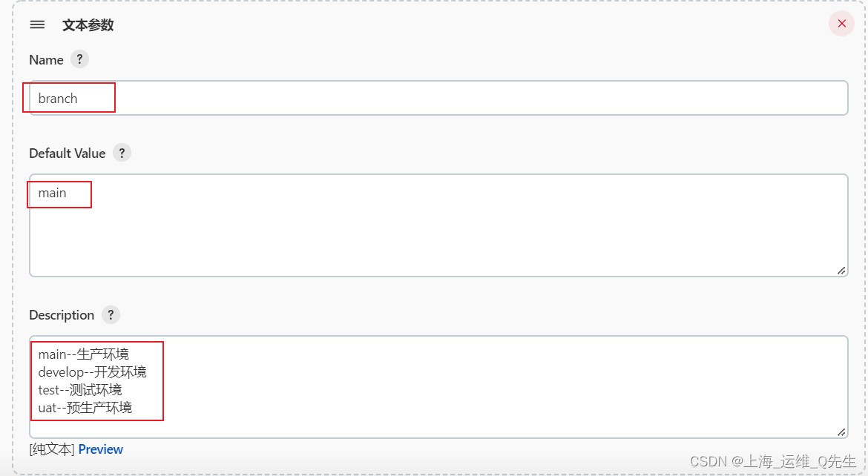Click the 文本参数 section title
Image resolution: width=868 pixels, height=476 pixels.
88,25
